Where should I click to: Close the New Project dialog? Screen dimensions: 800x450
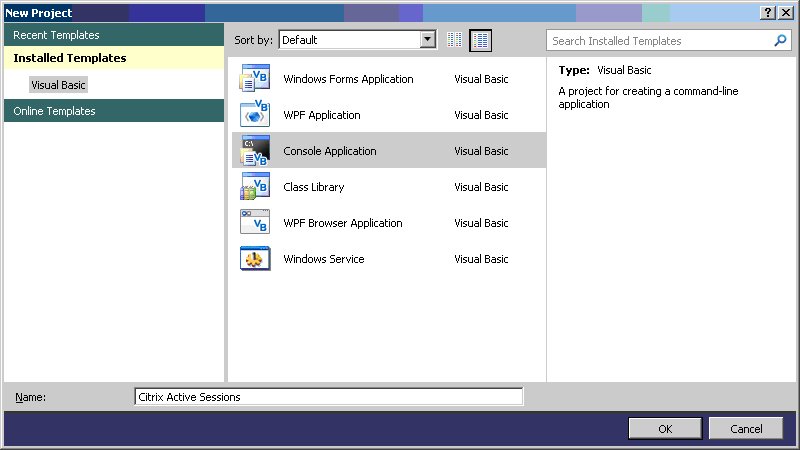(x=786, y=13)
